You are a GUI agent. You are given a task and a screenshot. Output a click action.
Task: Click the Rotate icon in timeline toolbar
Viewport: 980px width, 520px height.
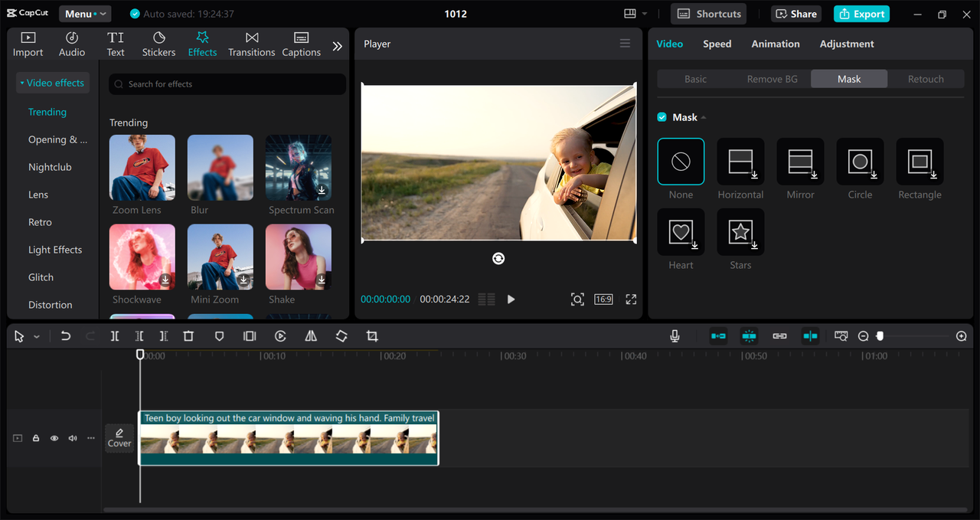click(x=341, y=336)
